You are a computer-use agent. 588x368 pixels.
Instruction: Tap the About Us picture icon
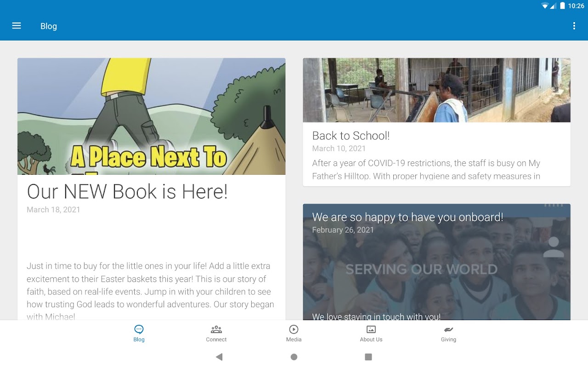point(371,329)
